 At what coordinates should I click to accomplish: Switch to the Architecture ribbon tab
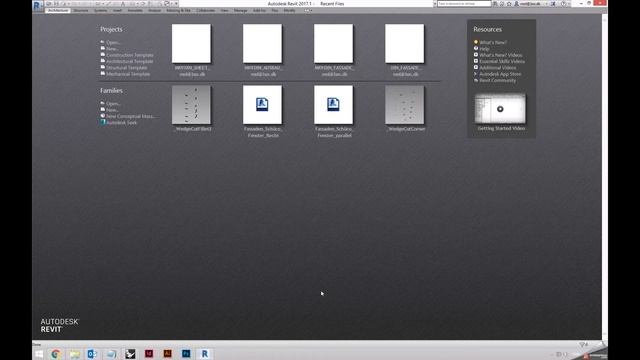click(58, 11)
